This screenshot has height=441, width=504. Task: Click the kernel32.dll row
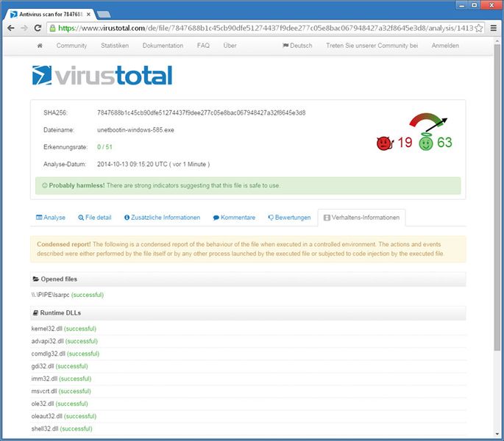point(248,329)
